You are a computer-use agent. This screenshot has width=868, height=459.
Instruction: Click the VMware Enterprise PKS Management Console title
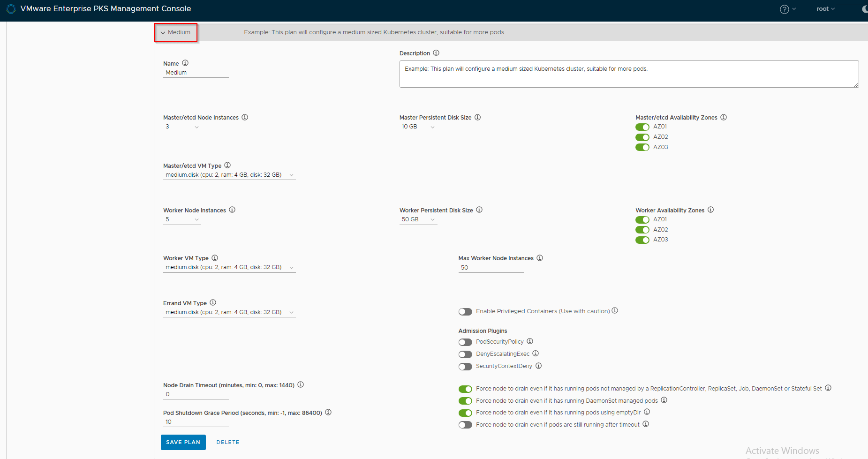click(x=106, y=9)
